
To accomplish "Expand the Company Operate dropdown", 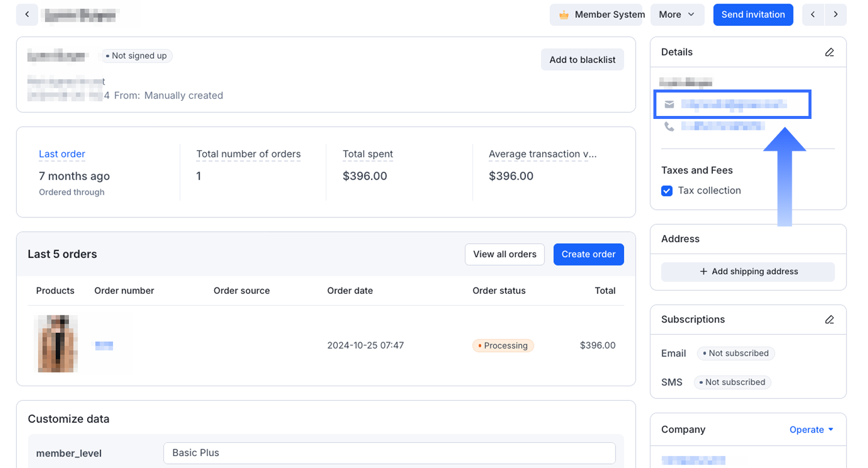I will tap(811, 430).
